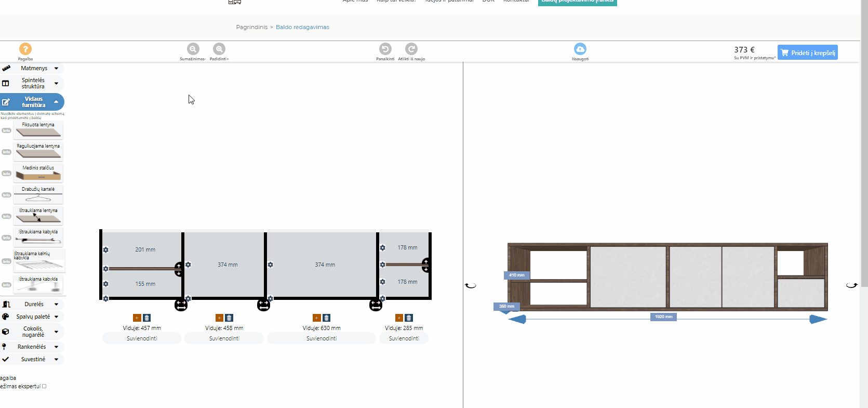Undo using the Panaikinti icon

pos(385,49)
